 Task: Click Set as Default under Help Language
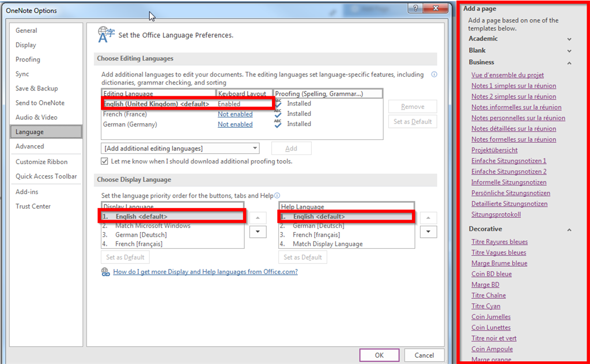pyautogui.click(x=302, y=257)
